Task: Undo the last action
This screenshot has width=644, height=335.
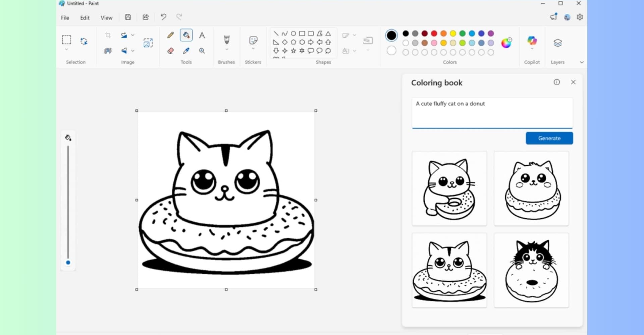Action: click(163, 17)
